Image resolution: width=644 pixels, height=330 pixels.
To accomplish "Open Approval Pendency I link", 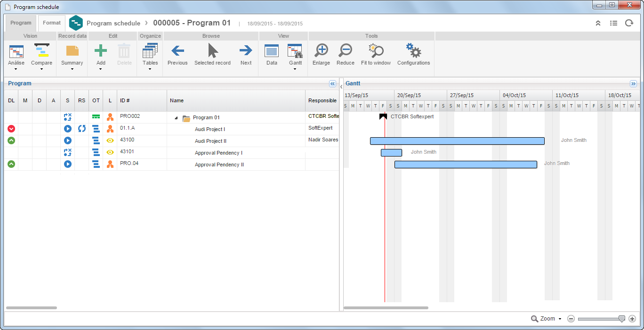I will coord(218,153).
